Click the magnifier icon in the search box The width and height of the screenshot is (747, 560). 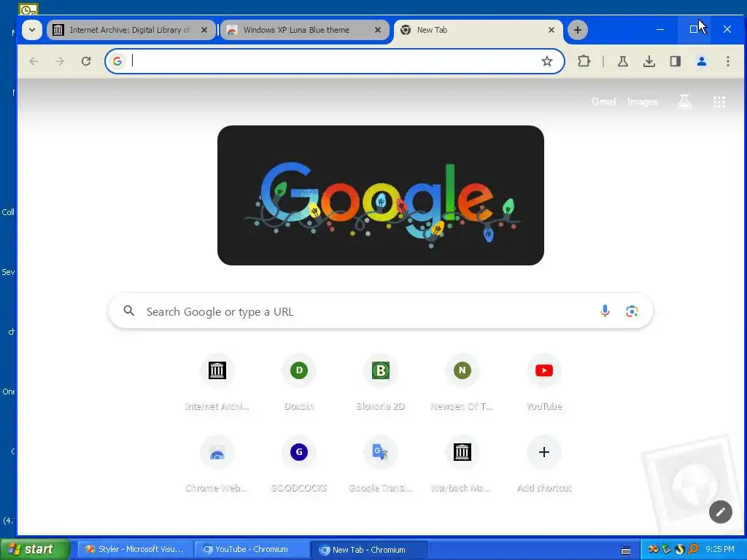tap(128, 311)
